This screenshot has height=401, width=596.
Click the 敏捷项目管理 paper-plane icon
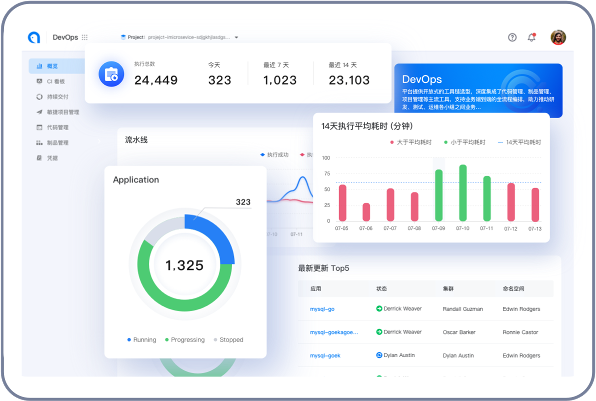click(x=39, y=112)
